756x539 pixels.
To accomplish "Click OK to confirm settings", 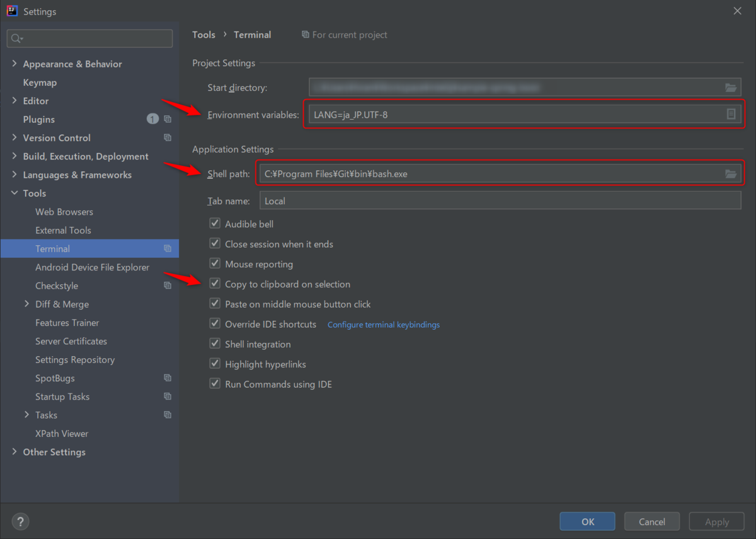I will 587,521.
